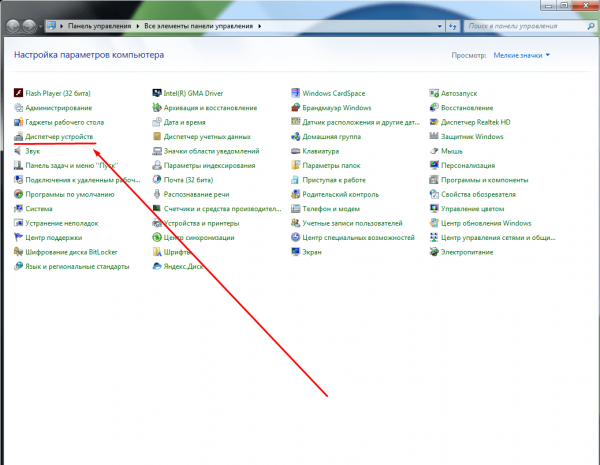Open Счетчики и средства производительности link
Viewport: 600px width, 465px height.
point(222,209)
